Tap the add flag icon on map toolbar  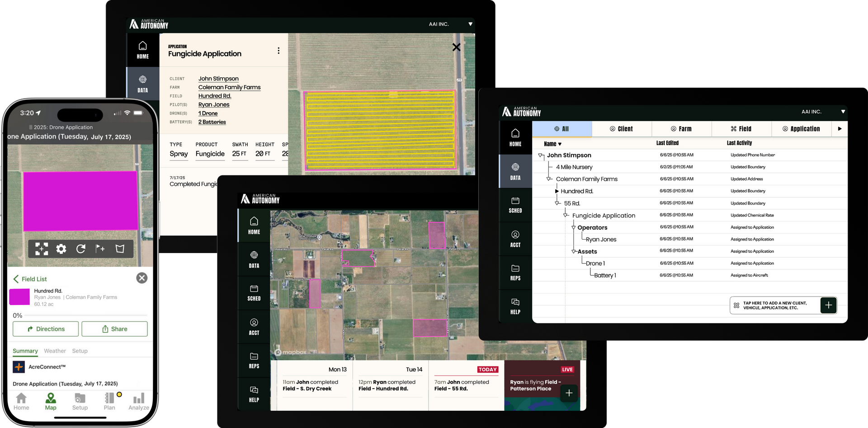click(100, 249)
